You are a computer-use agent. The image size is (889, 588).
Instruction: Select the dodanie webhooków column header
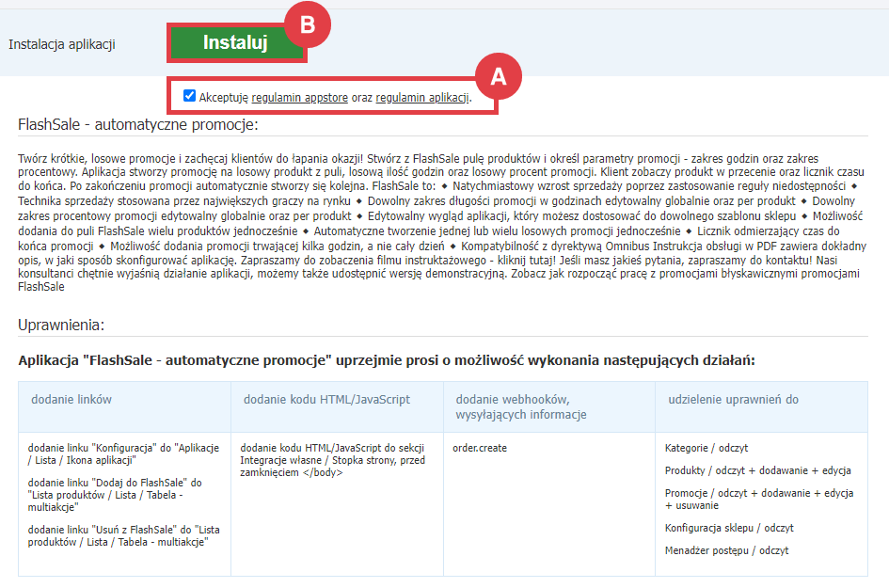521,407
